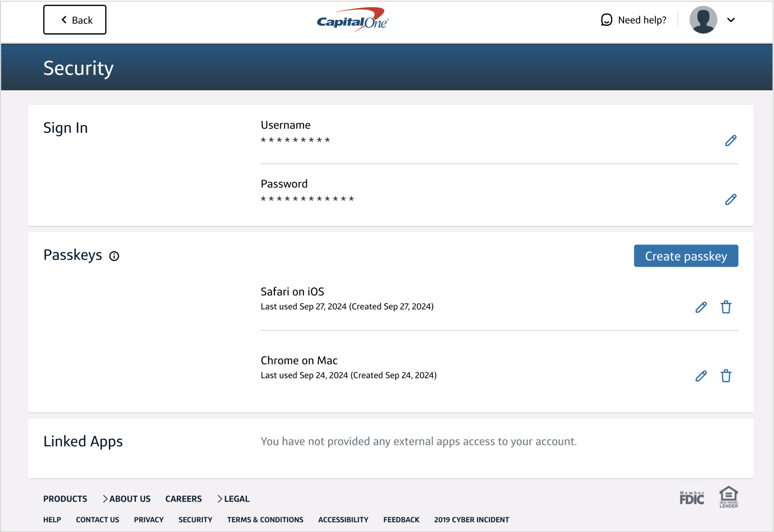
Task: Click the Capital One logo
Action: point(352,19)
